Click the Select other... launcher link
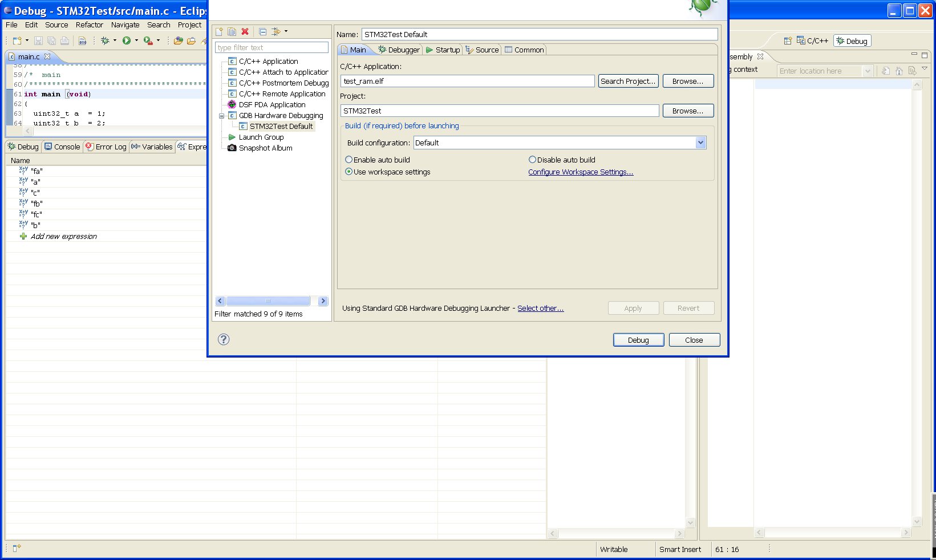 (x=540, y=308)
